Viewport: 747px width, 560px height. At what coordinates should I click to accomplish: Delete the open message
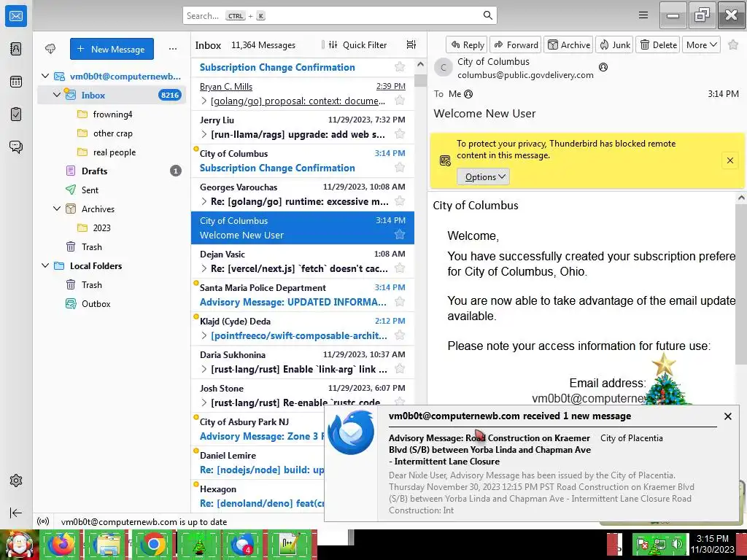(x=659, y=44)
